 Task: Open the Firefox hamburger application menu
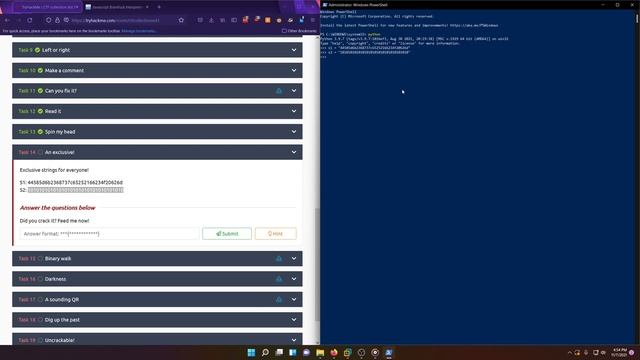(x=313, y=20)
